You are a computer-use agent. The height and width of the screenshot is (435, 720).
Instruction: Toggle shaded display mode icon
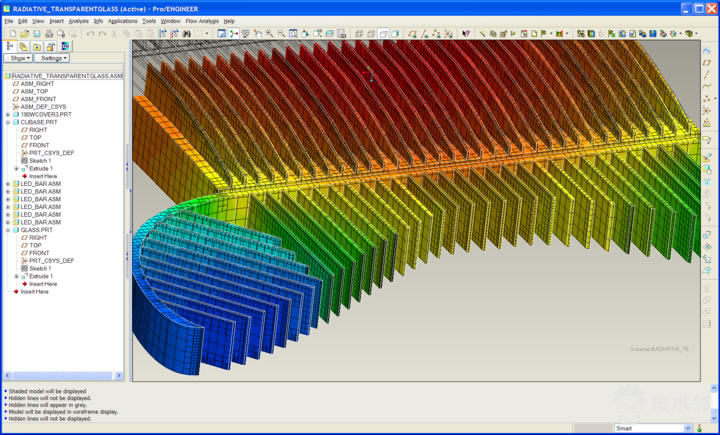[x=395, y=33]
